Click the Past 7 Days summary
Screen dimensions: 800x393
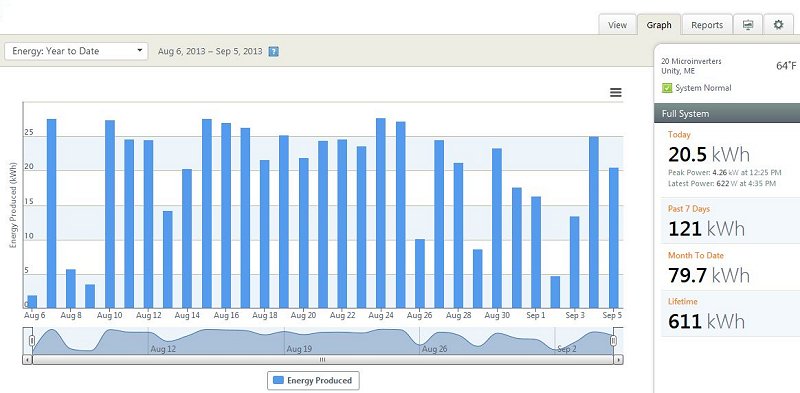731,222
